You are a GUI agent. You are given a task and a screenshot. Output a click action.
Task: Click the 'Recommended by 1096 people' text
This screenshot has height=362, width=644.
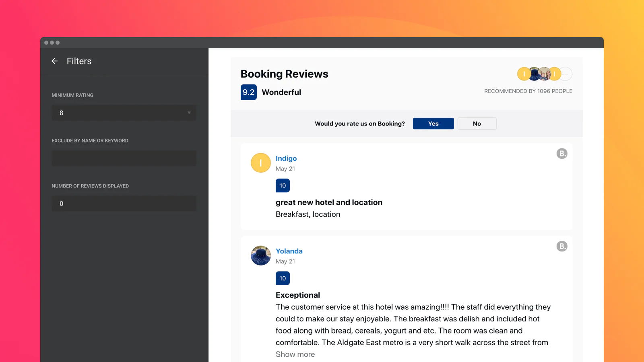(x=528, y=91)
